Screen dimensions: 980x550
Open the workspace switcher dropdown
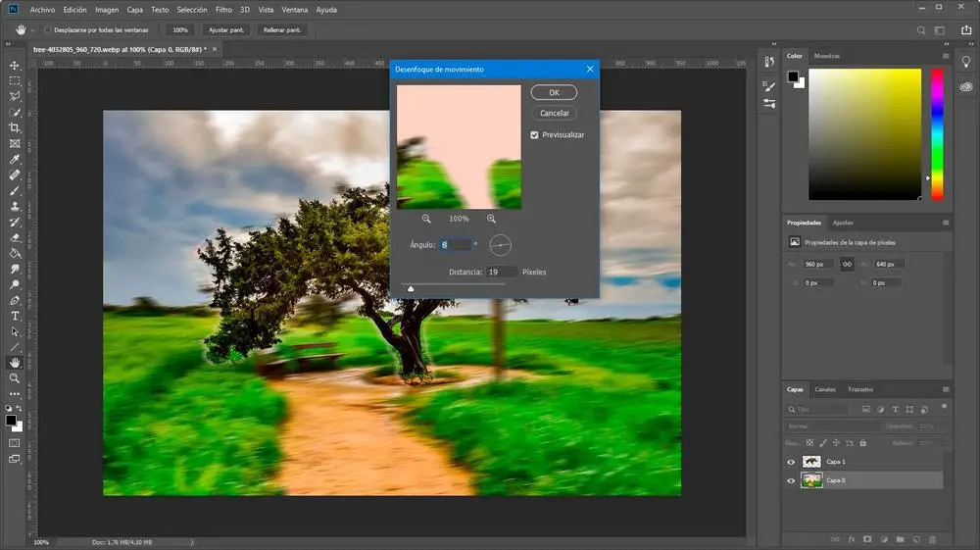(x=940, y=30)
